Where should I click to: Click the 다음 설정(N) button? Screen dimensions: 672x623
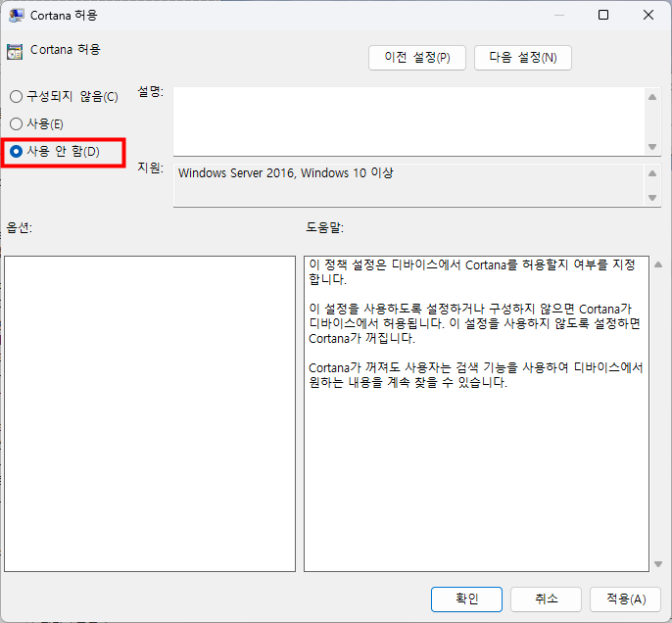(522, 58)
